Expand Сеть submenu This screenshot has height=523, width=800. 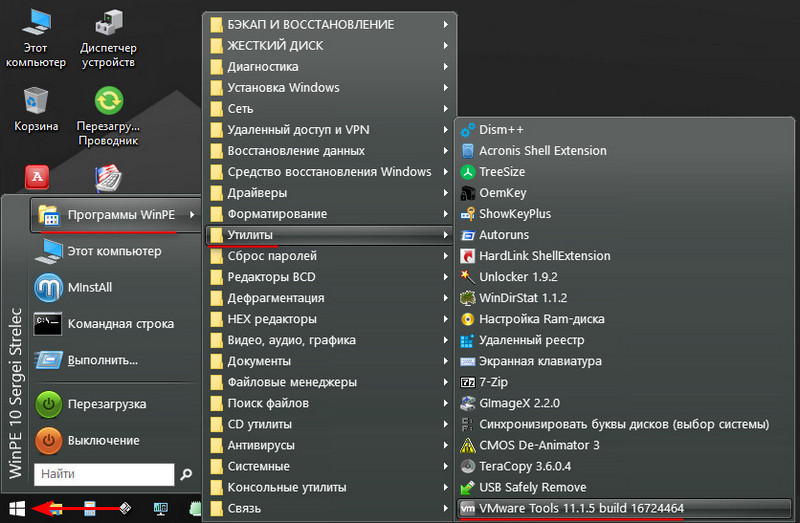point(330,109)
